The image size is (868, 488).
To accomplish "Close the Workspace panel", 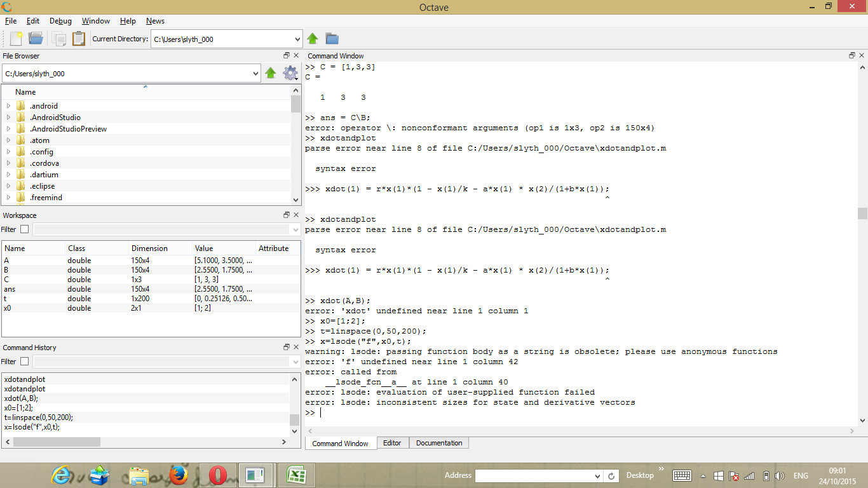I will (296, 215).
